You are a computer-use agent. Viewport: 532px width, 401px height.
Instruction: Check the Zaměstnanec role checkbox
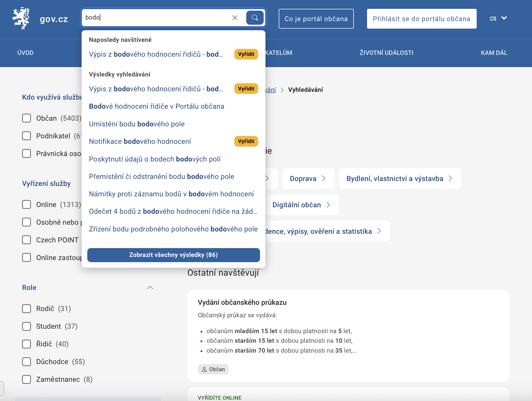tap(26, 379)
